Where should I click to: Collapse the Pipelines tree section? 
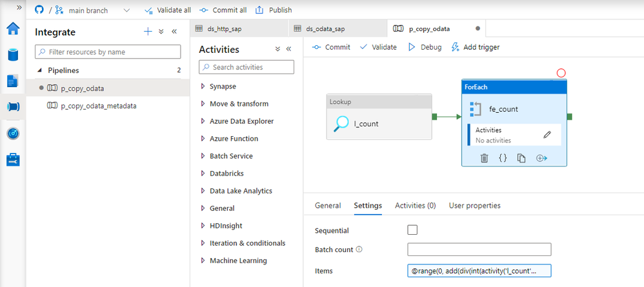pos(40,70)
